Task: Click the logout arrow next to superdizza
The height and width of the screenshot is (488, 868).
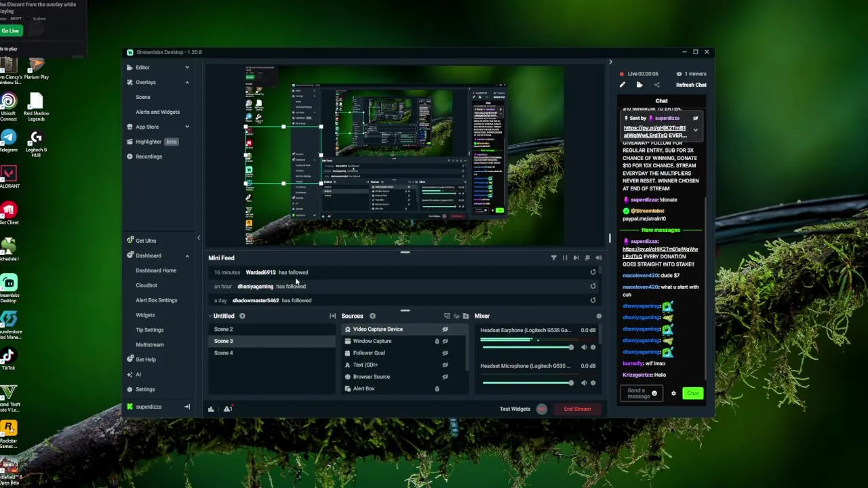Action: (x=187, y=407)
